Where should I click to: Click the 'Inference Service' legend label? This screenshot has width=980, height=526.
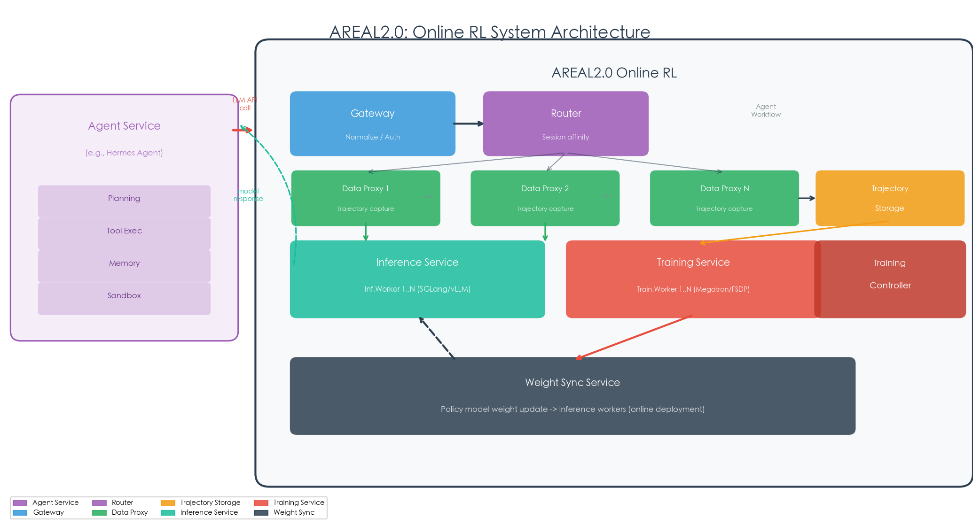coord(209,512)
